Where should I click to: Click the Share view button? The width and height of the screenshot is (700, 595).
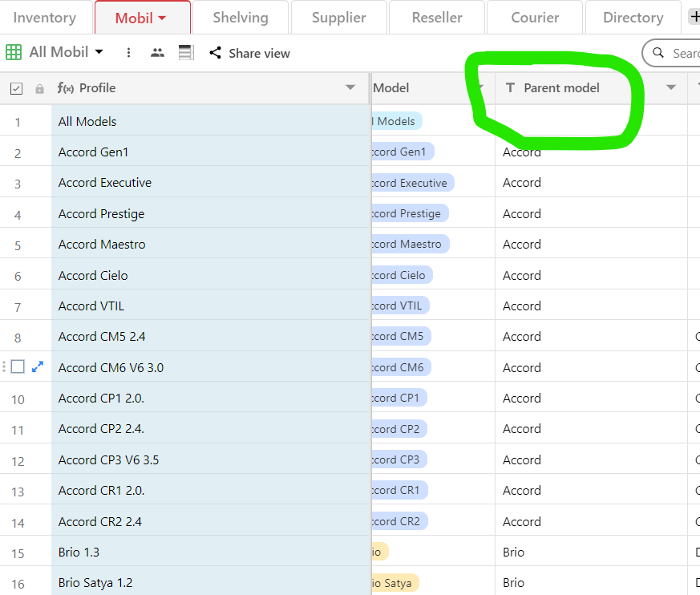[249, 53]
